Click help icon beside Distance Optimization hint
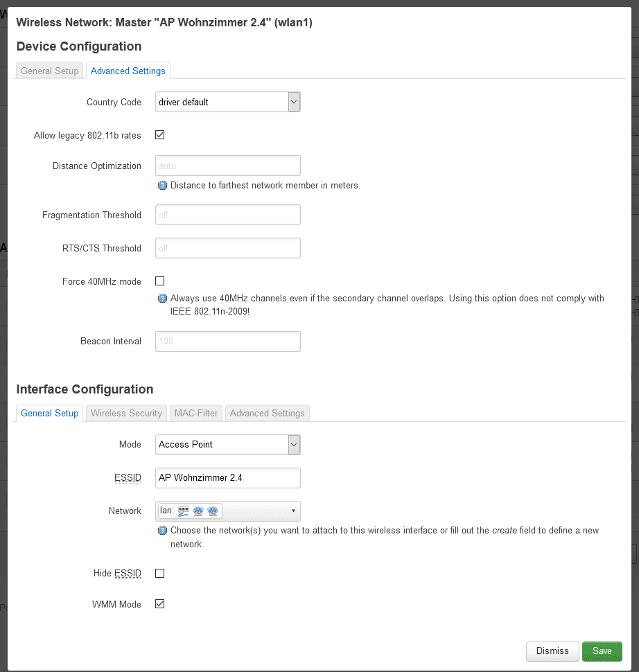The height and width of the screenshot is (672, 639). pyautogui.click(x=162, y=186)
